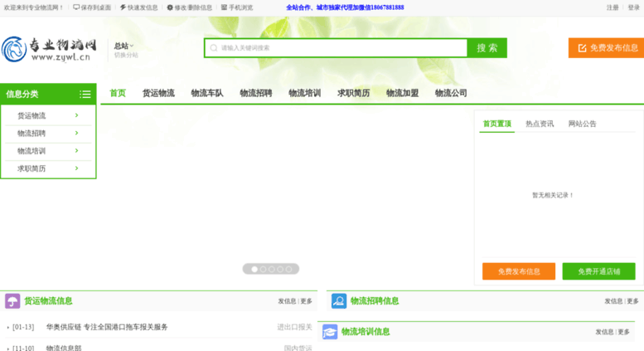Screen dimensions: 644x351
Task: Open the 物流培训 navigation item
Action: pyautogui.click(x=305, y=93)
